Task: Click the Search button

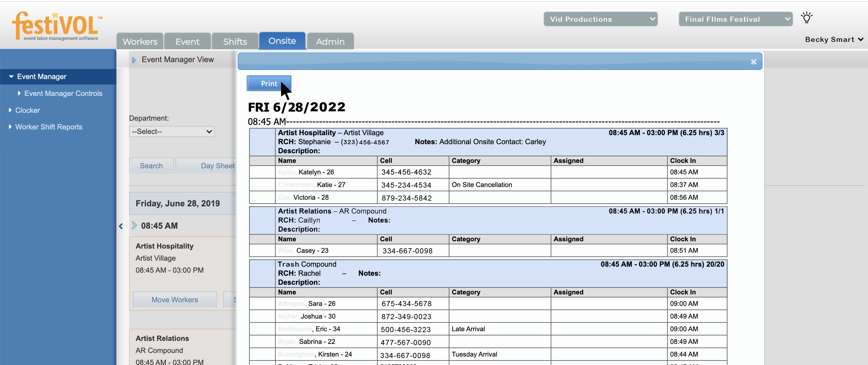Action: [151, 166]
